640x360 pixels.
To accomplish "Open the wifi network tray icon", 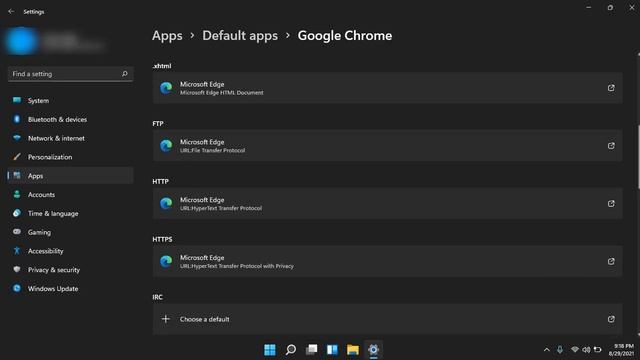I will pyautogui.click(x=575, y=350).
